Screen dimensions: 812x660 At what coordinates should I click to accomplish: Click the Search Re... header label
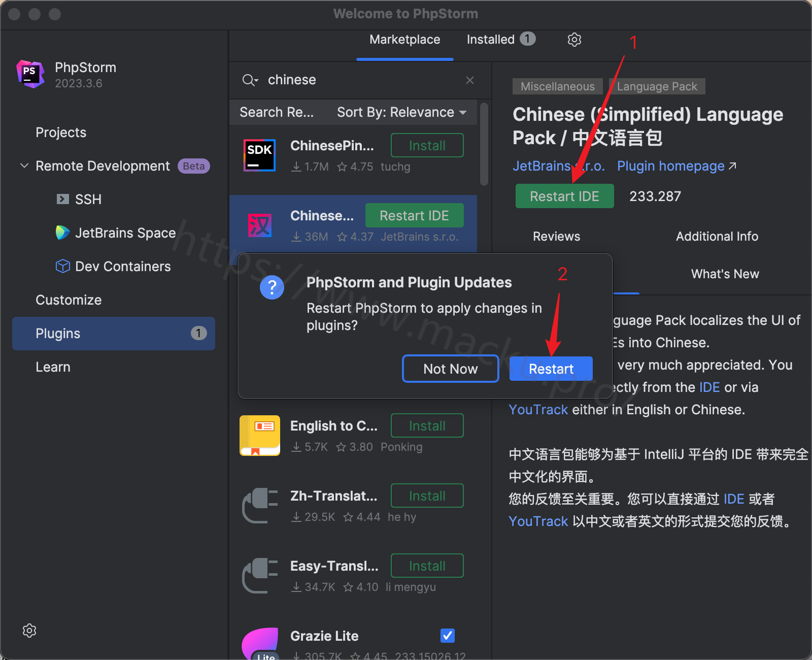pos(277,112)
